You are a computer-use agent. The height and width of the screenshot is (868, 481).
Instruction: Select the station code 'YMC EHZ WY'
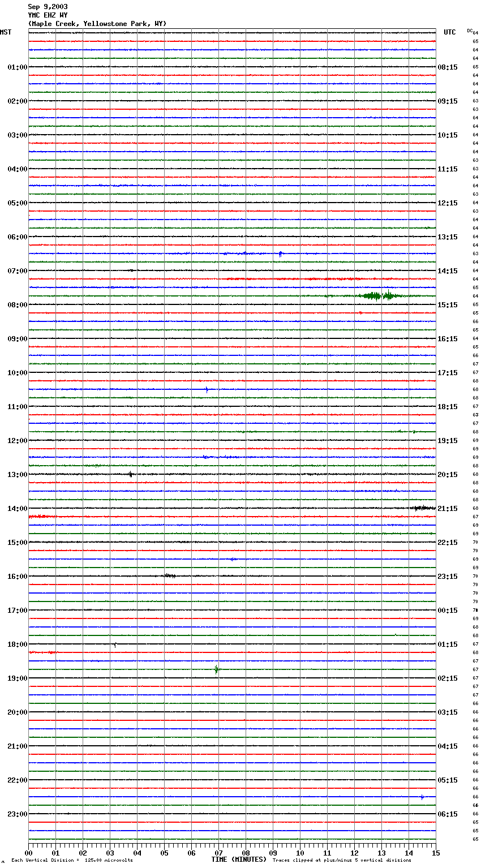coord(48,15)
